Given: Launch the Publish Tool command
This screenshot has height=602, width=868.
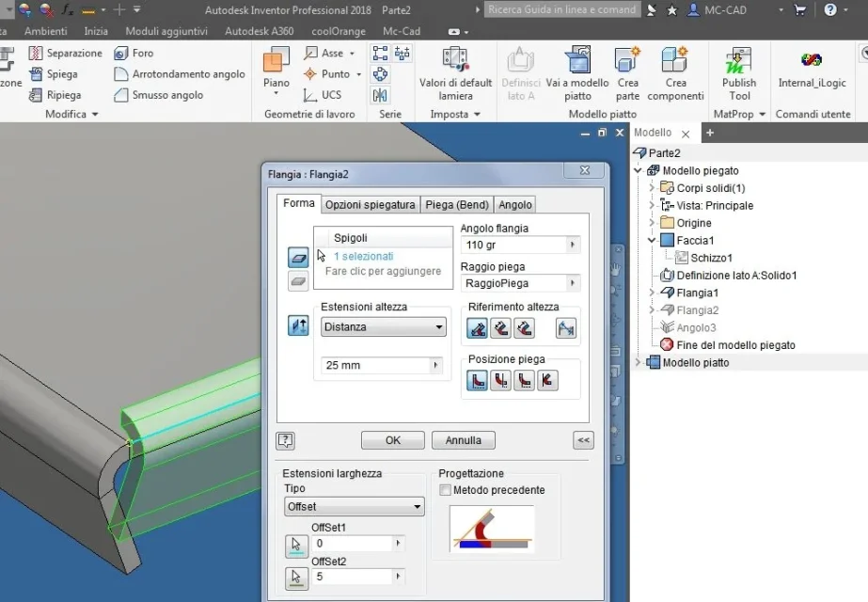Looking at the screenshot, I should click(739, 74).
